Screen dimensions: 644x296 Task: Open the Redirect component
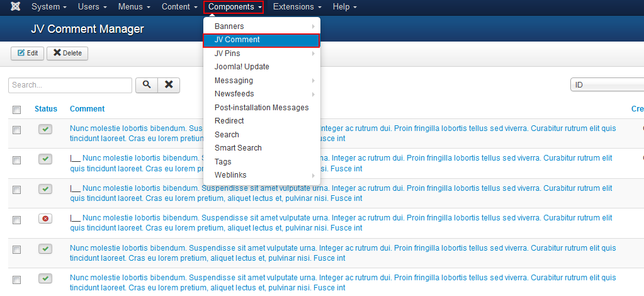click(x=262, y=121)
